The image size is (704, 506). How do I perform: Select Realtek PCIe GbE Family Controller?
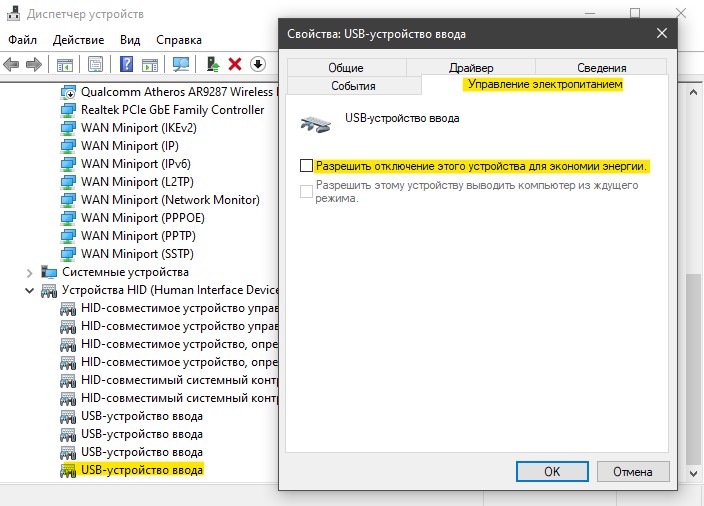[172, 110]
